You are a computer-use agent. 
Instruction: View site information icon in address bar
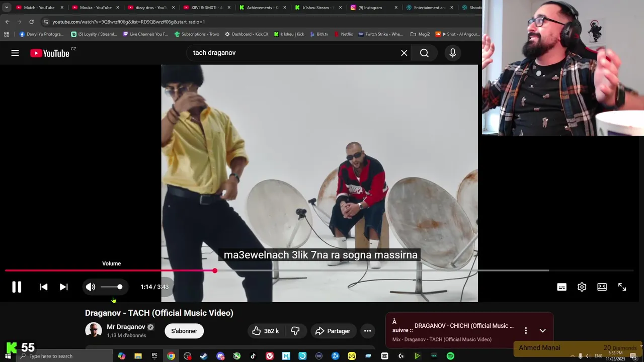(46, 22)
